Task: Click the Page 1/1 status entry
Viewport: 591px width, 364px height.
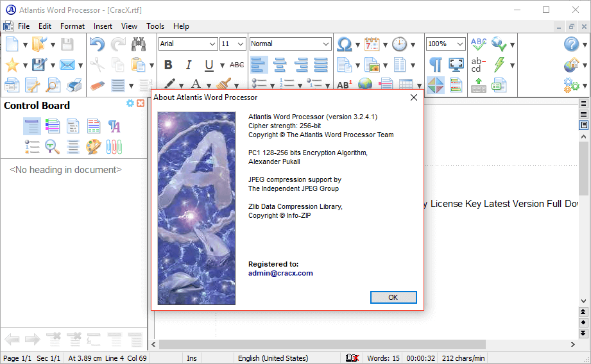Action: coord(17,358)
